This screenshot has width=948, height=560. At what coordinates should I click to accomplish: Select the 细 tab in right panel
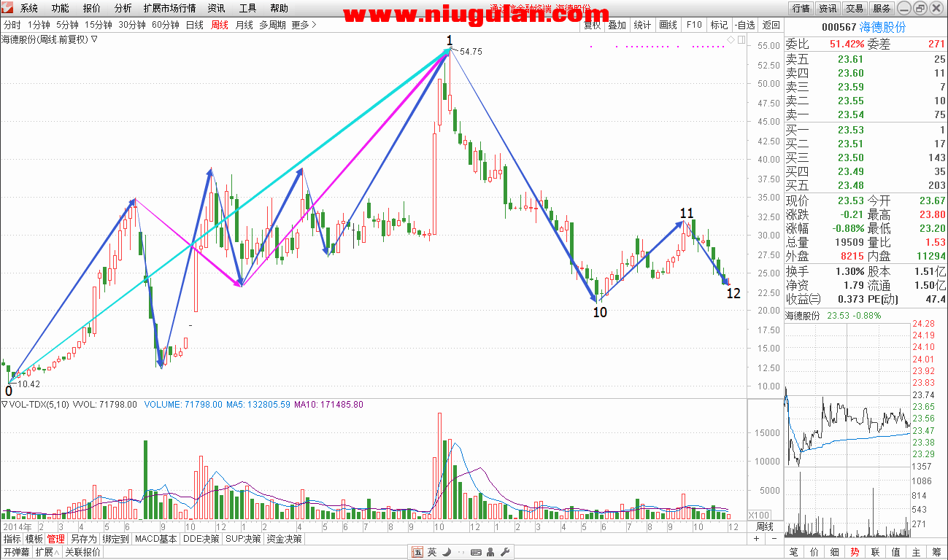click(834, 552)
